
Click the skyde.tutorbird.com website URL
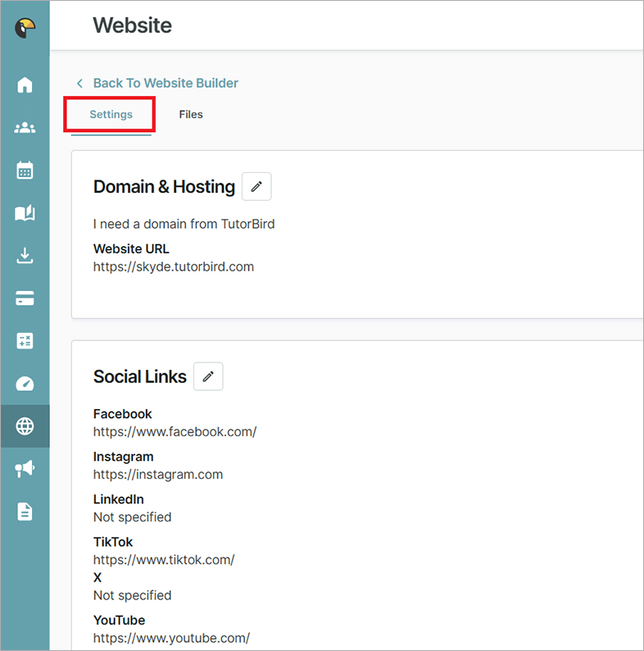tap(174, 266)
